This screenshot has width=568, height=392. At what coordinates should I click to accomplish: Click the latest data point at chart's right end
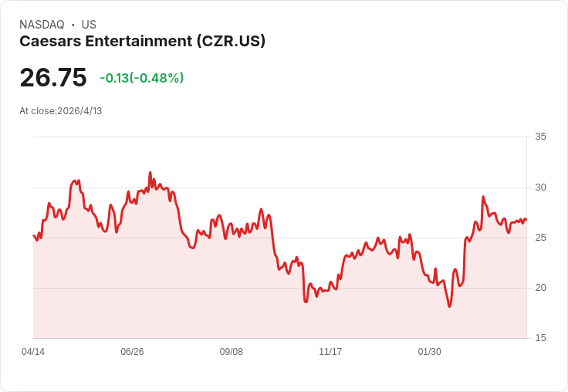[x=526, y=220]
